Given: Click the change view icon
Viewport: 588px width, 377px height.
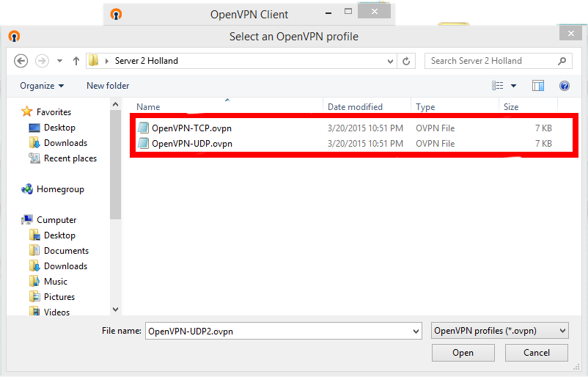Looking at the screenshot, I should [x=499, y=86].
